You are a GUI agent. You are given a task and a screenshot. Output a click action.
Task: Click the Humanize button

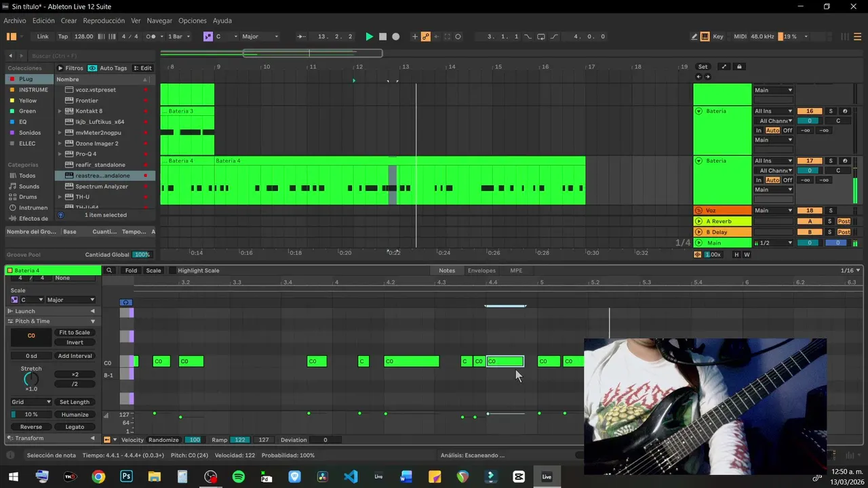point(75,415)
